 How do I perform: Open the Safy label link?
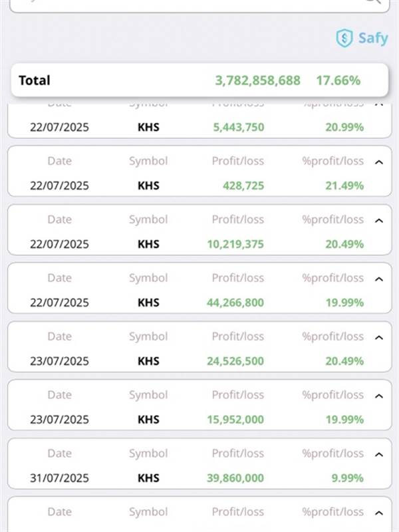click(x=373, y=38)
